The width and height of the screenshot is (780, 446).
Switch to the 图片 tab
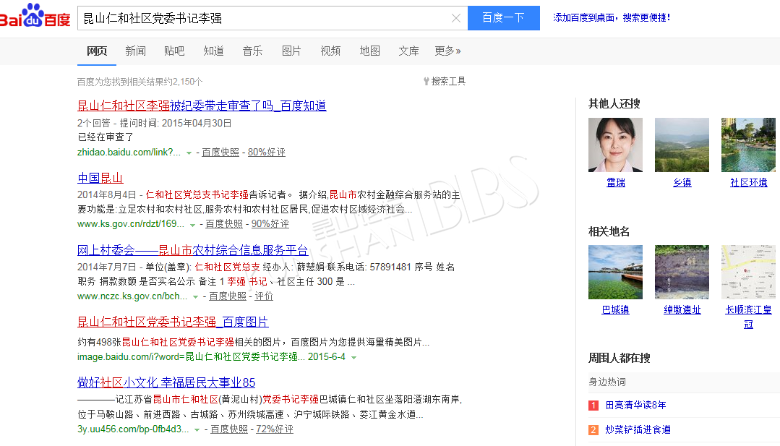pos(291,51)
